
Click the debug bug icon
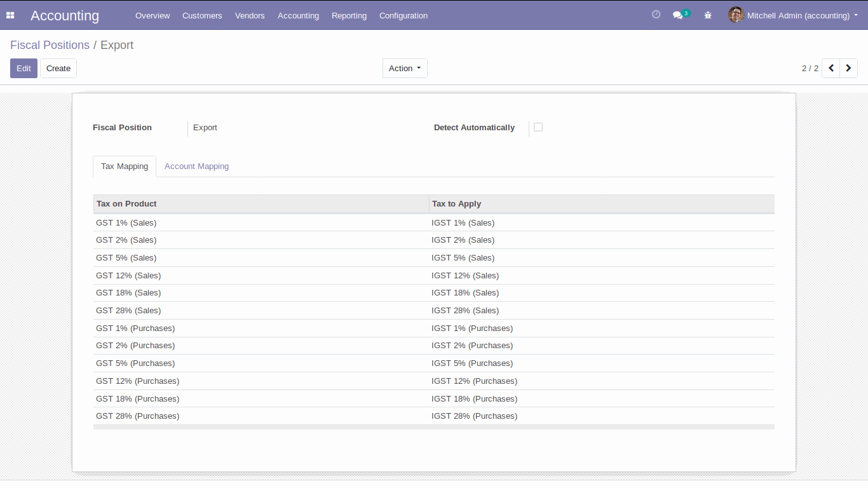[708, 15]
